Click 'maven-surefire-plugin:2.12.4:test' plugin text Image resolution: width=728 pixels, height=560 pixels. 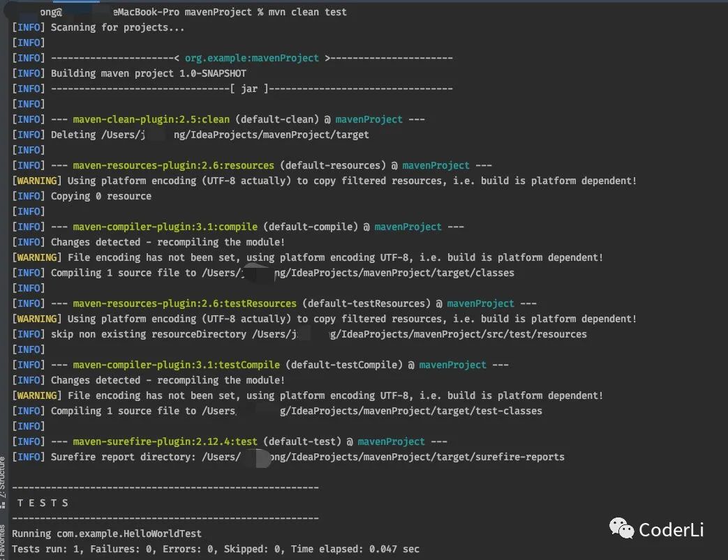pos(165,441)
